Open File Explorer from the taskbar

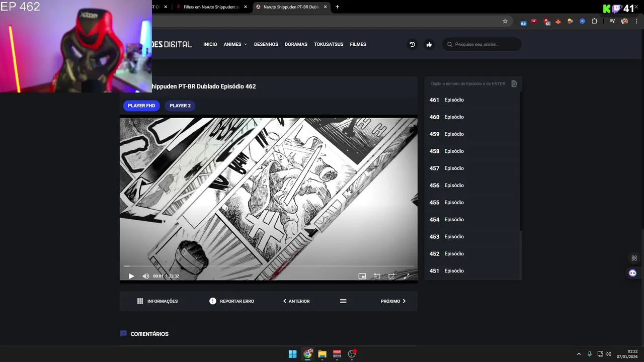[322, 354]
